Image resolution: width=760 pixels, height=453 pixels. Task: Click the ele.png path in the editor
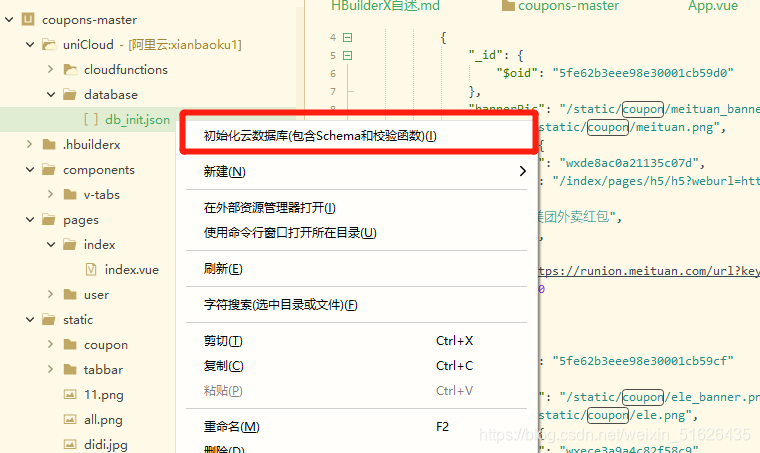point(618,415)
